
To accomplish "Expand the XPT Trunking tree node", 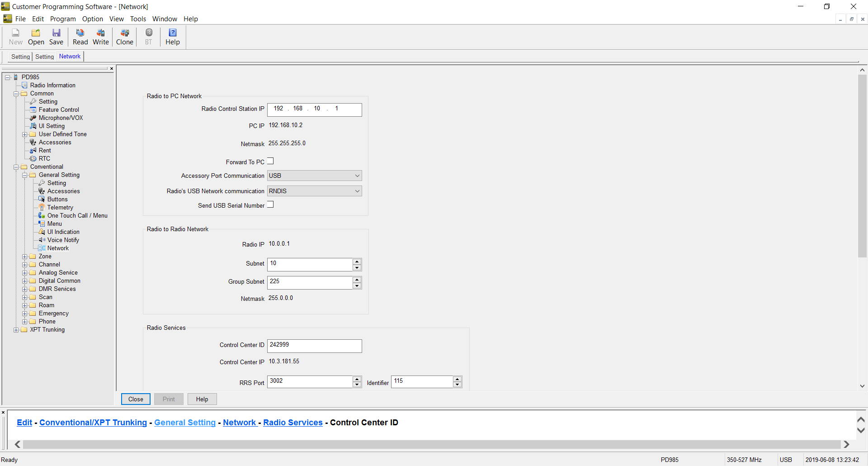I will [x=16, y=330].
